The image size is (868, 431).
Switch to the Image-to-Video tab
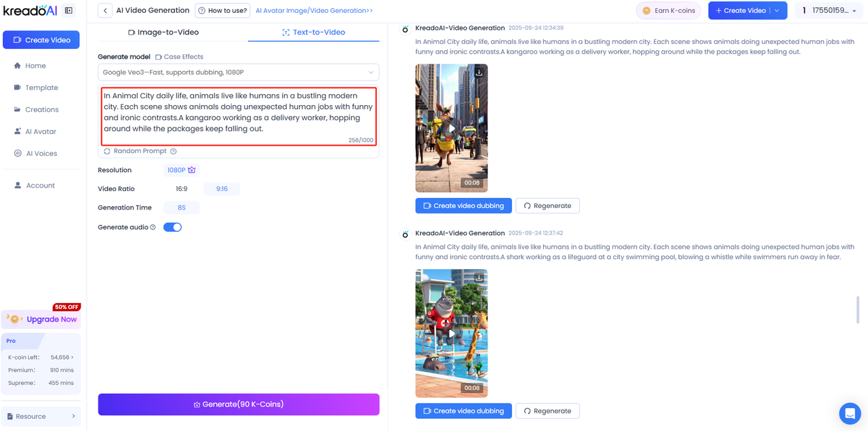163,32
